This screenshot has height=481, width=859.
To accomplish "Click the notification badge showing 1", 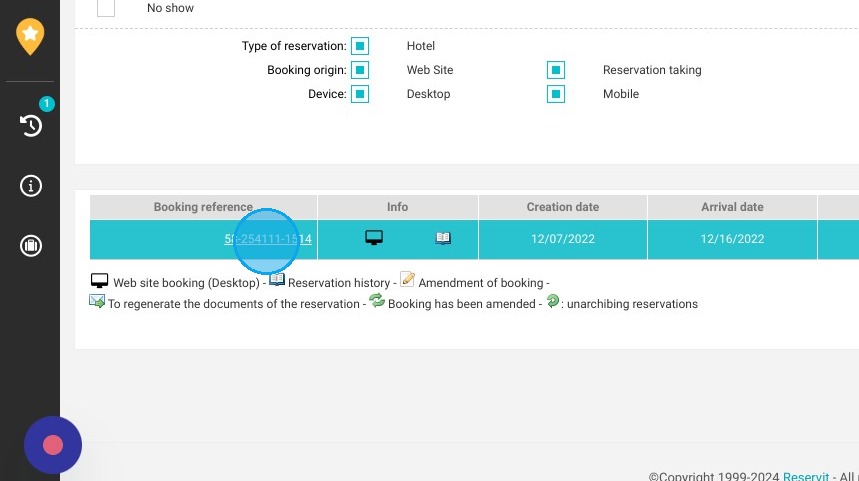I will tap(47, 103).
